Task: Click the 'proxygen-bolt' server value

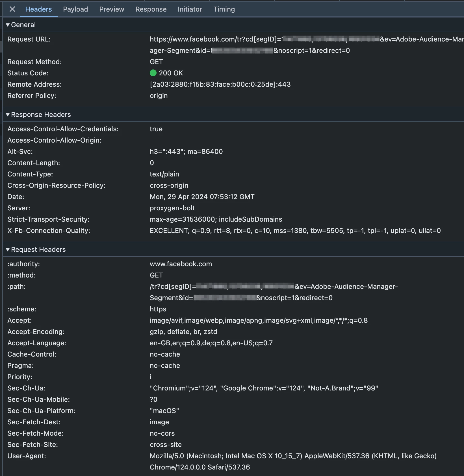Action: [172, 208]
